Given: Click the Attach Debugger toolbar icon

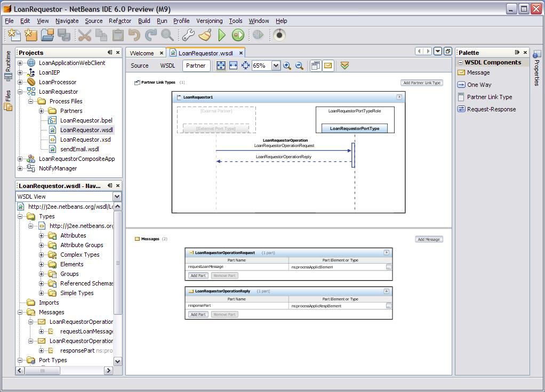Looking at the screenshot, I should (258, 35).
